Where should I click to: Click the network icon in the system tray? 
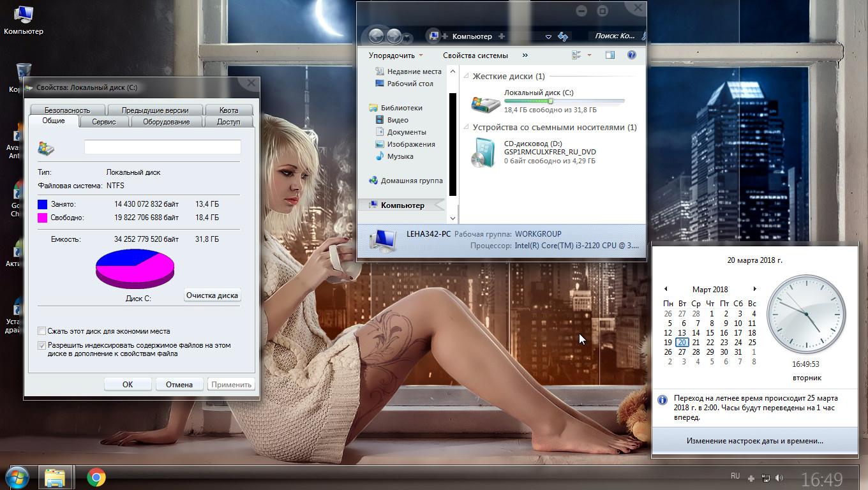[765, 478]
